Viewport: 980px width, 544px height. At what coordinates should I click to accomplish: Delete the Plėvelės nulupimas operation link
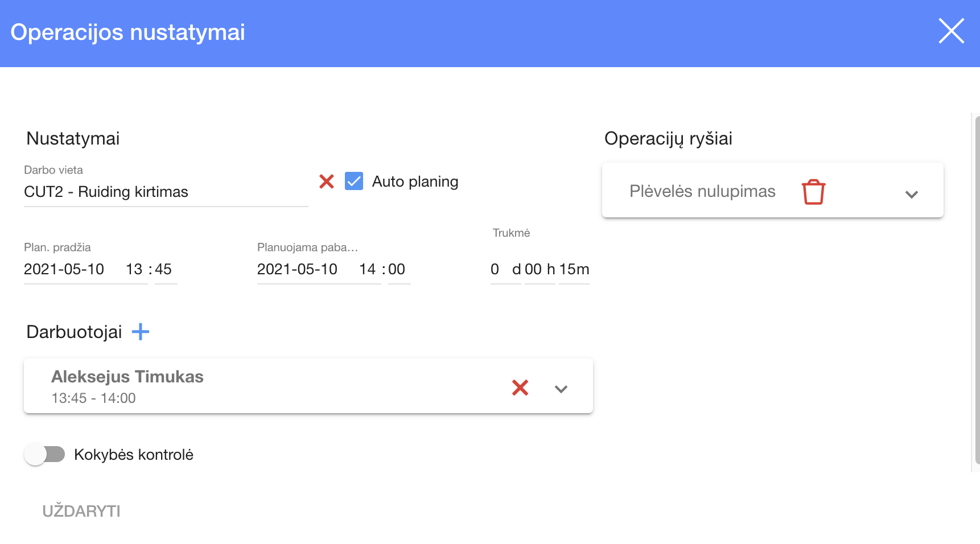pos(813,192)
